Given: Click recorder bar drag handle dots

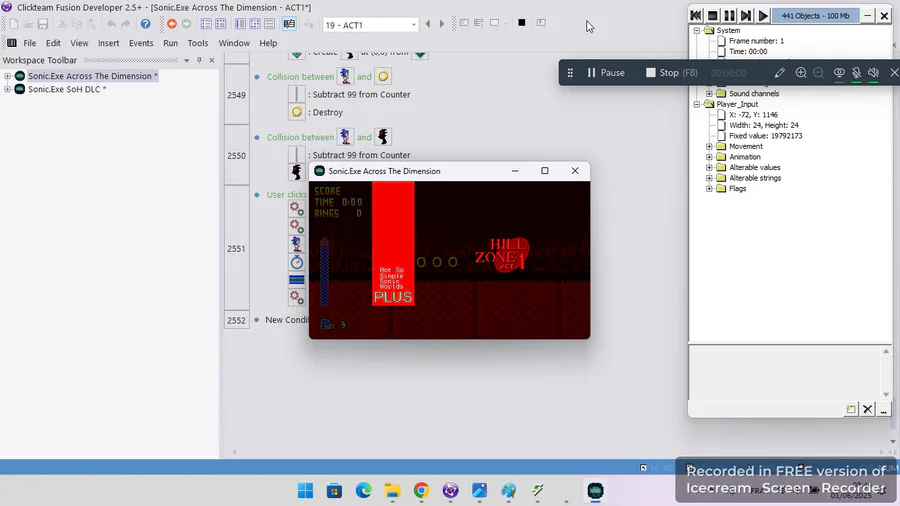Looking at the screenshot, I should (x=570, y=73).
